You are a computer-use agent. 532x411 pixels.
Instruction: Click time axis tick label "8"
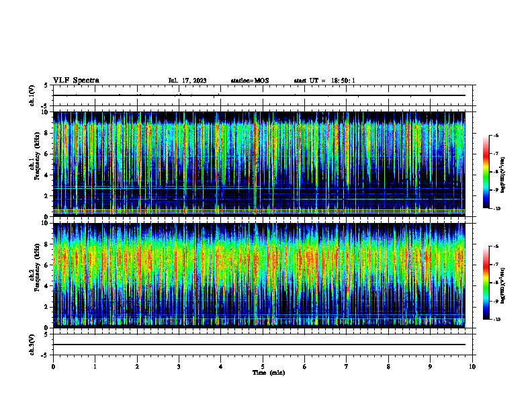click(x=388, y=367)
